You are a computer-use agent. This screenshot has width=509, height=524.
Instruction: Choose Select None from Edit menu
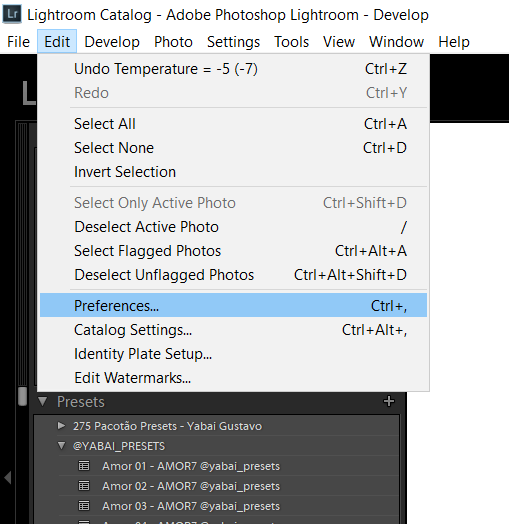(x=233, y=148)
